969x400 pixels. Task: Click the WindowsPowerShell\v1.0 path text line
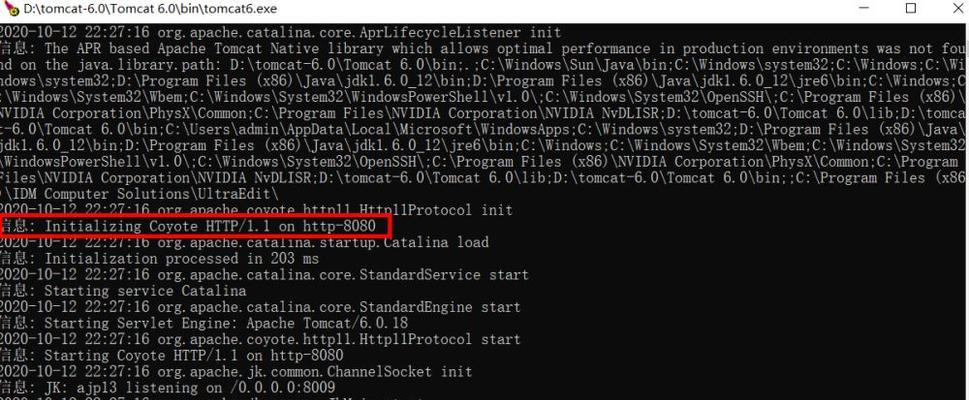coord(484,161)
